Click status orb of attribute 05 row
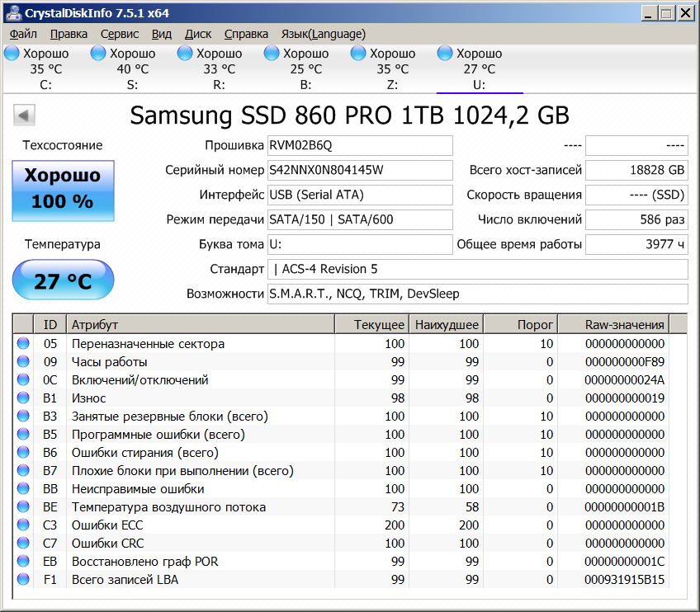This screenshot has height=612, width=700. (x=23, y=343)
